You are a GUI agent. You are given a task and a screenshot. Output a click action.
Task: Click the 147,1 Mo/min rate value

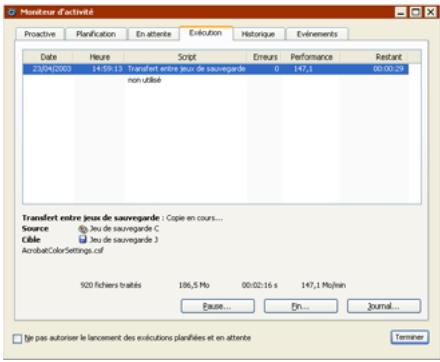click(x=323, y=285)
